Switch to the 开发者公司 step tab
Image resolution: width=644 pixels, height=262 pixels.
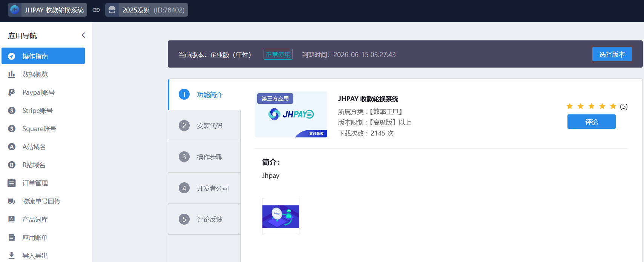(204, 188)
